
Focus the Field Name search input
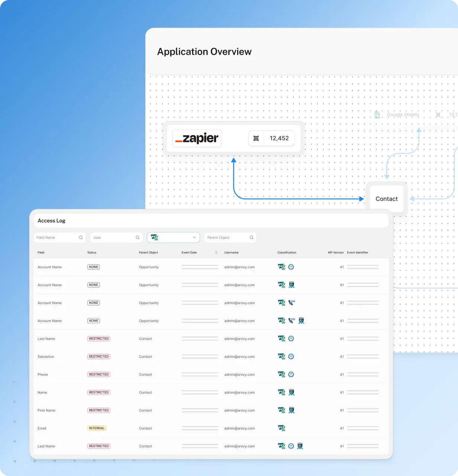(x=60, y=238)
